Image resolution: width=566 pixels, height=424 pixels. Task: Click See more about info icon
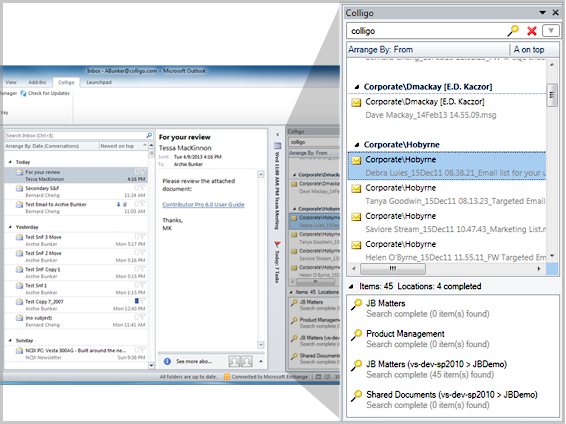click(167, 361)
